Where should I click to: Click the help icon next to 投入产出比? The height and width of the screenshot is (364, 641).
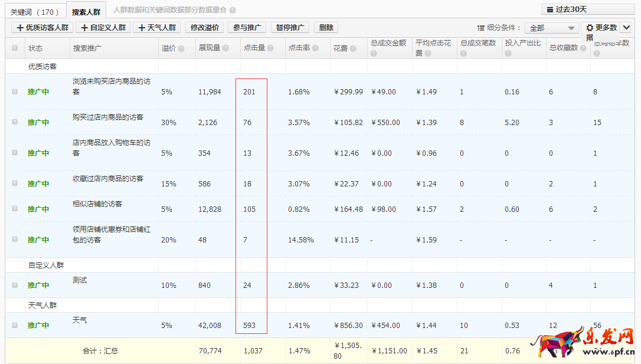pos(508,54)
